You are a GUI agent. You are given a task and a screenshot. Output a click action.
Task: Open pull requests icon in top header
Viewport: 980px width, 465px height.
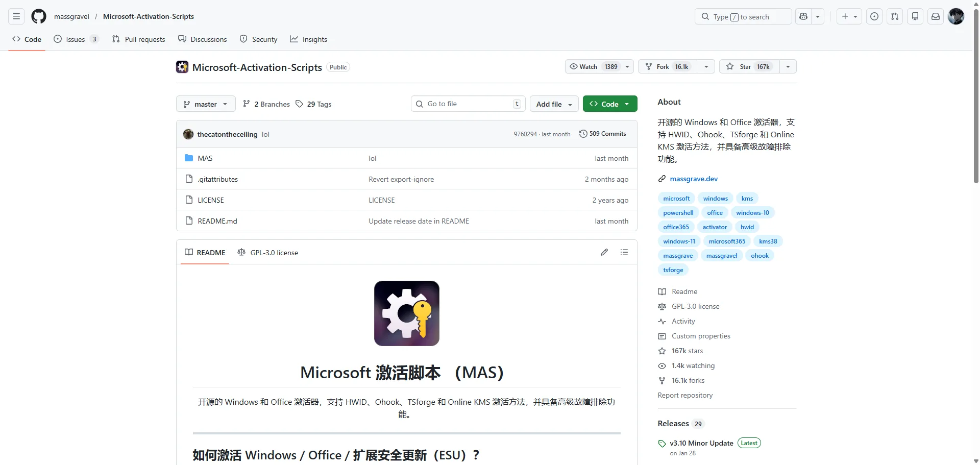(895, 16)
